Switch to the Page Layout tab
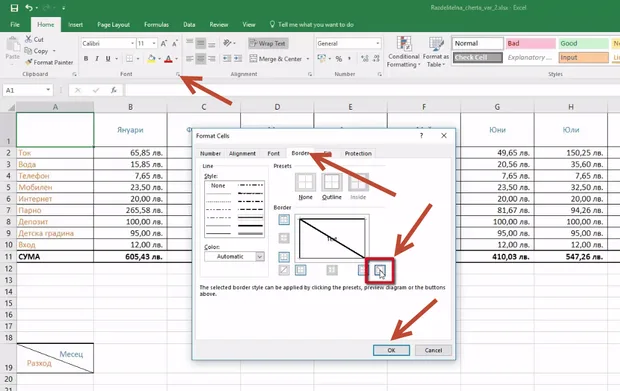 [113, 25]
